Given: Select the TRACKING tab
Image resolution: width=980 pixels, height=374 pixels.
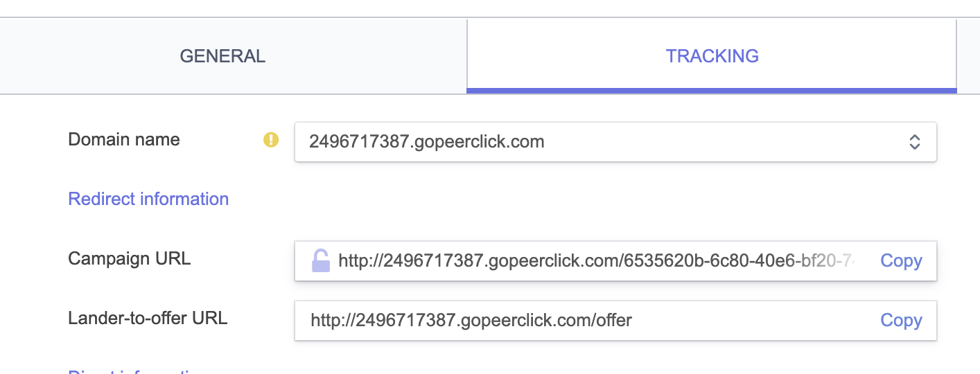Looking at the screenshot, I should 712,56.
